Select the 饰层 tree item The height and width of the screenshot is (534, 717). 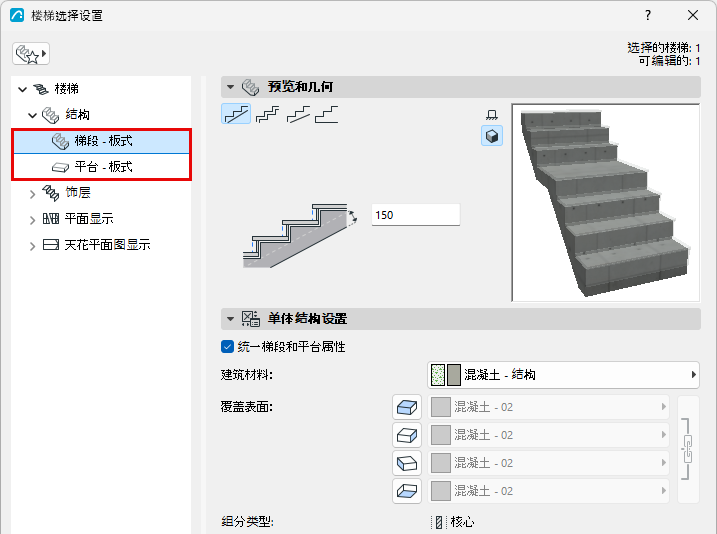point(78,192)
